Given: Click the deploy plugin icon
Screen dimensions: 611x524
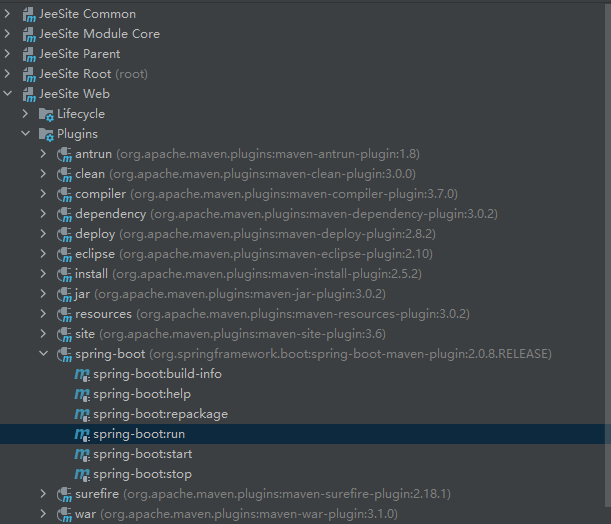Looking at the screenshot, I should click(64, 235).
